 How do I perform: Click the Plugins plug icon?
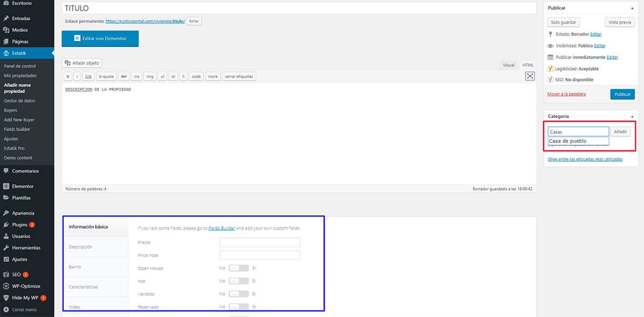pos(6,225)
